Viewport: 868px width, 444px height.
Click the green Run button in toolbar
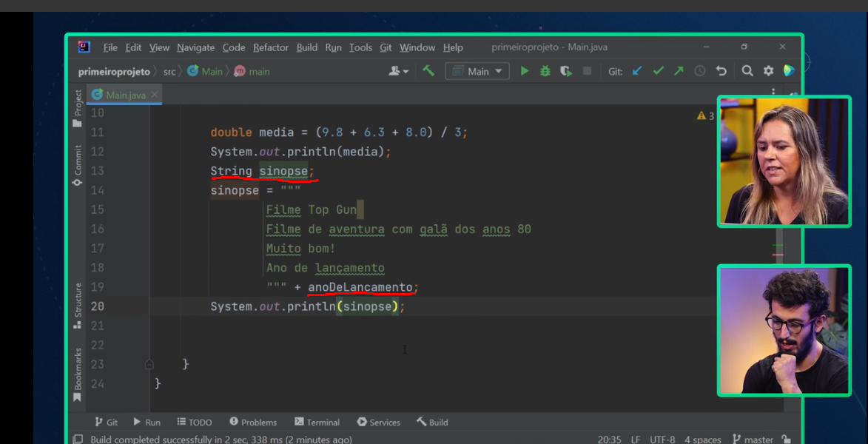click(x=525, y=71)
